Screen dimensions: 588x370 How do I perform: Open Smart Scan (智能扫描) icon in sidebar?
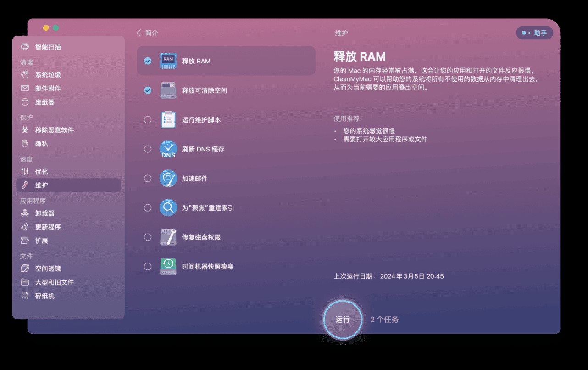25,47
